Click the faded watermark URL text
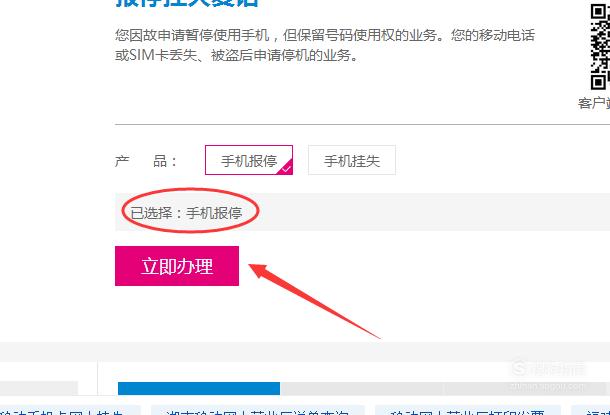This screenshot has width=610, height=415. click(x=547, y=387)
